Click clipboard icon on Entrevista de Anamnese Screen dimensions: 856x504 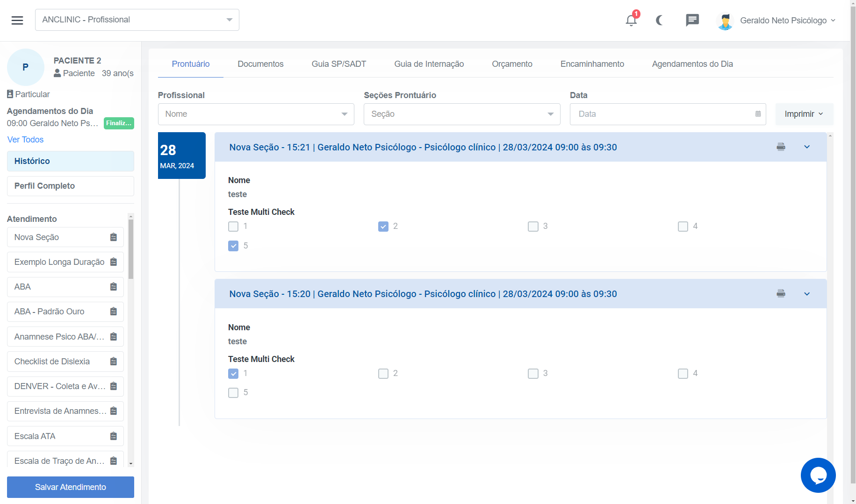click(113, 411)
